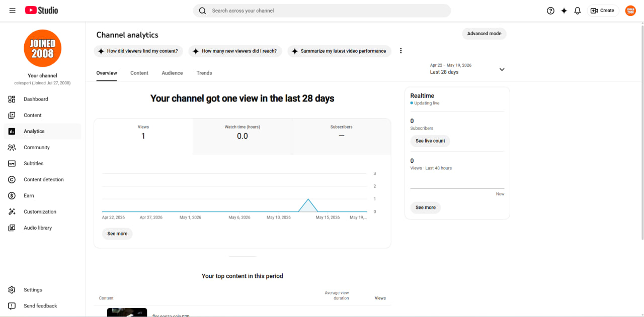Open Send feedback in the sidebar
This screenshot has width=644, height=317.
coord(43,306)
